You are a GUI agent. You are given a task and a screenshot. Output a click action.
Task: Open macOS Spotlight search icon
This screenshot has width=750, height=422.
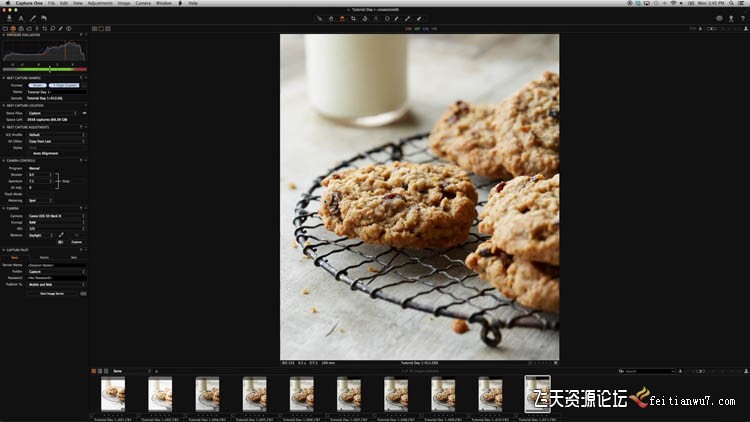point(731,3)
